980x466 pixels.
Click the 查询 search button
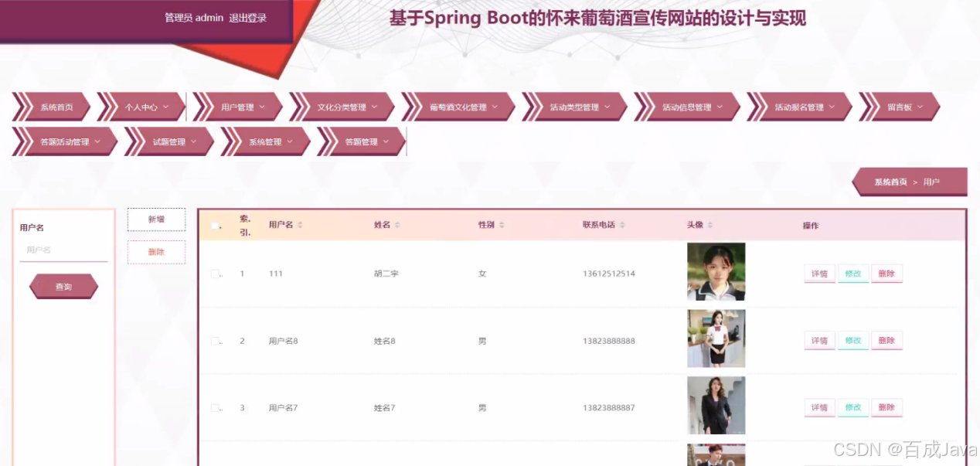pos(63,287)
